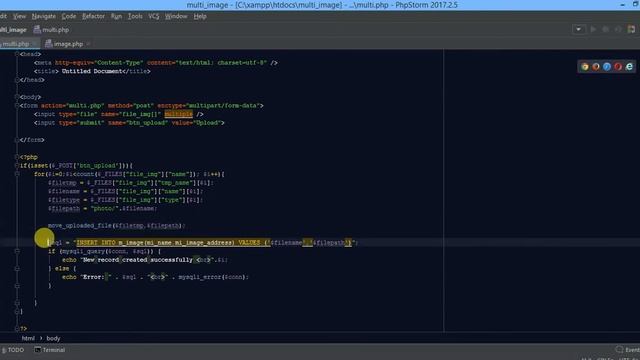Click the multi.php file icon in navigation bar
The image size is (640, 360).
[37, 29]
